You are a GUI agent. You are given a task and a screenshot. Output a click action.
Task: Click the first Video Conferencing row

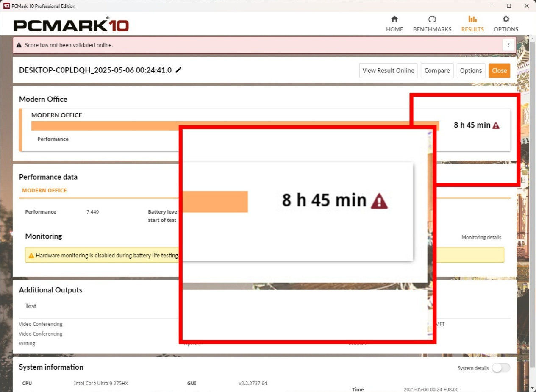(x=41, y=324)
